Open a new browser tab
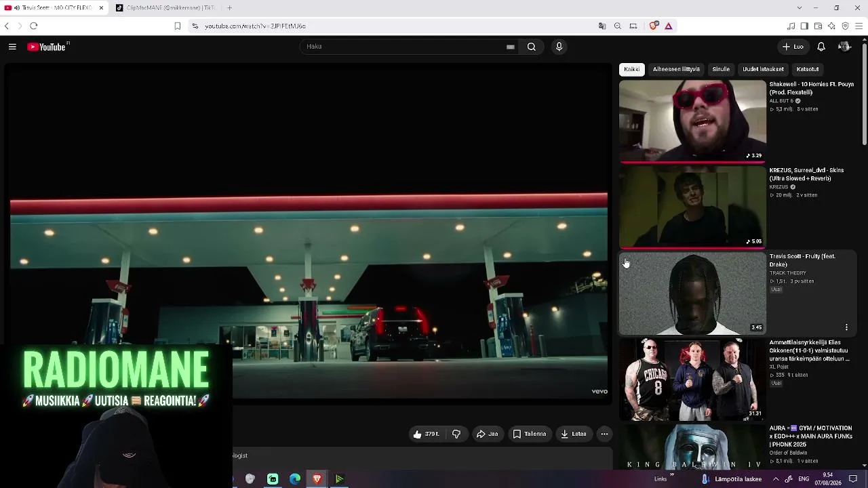 [x=229, y=8]
